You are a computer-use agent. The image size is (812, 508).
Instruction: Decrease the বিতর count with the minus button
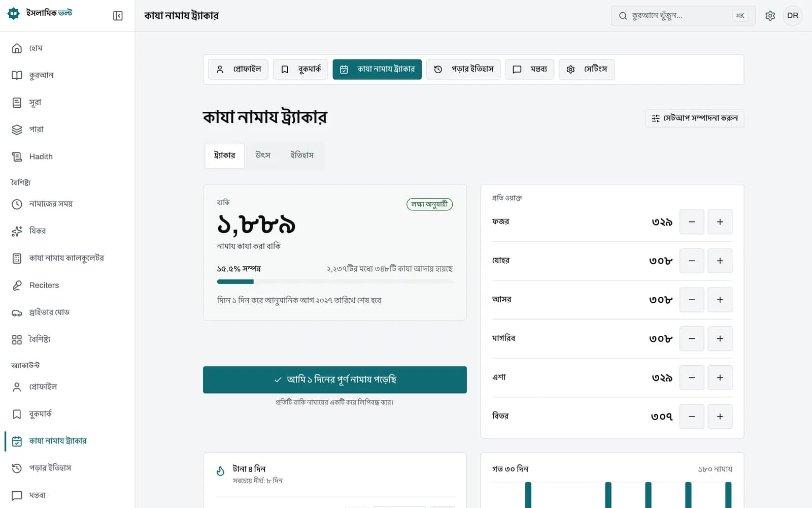point(692,417)
